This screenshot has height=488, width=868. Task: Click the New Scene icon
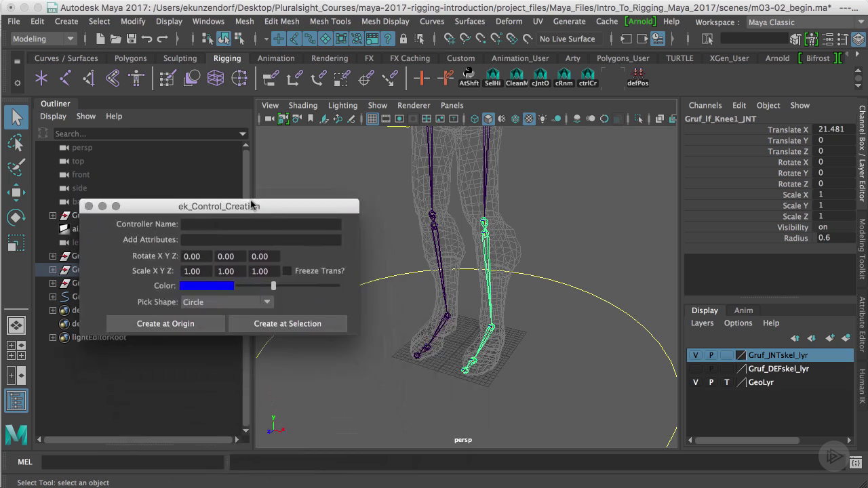pos(100,39)
